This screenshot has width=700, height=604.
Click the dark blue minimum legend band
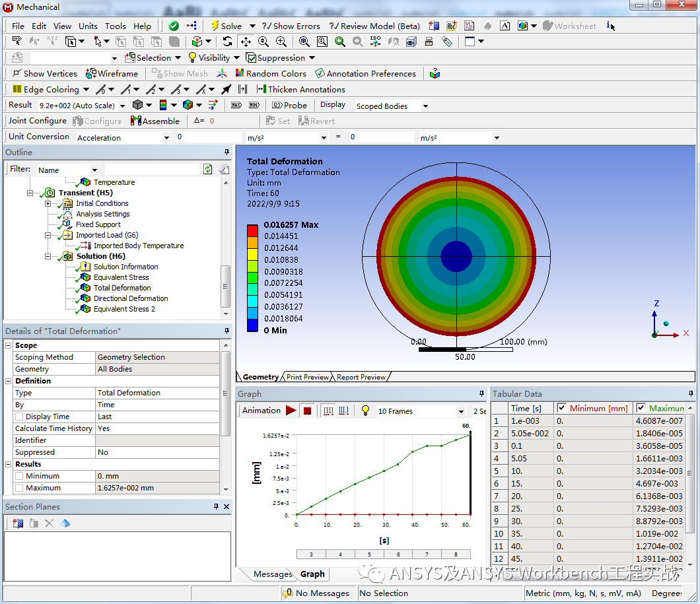pos(253,325)
